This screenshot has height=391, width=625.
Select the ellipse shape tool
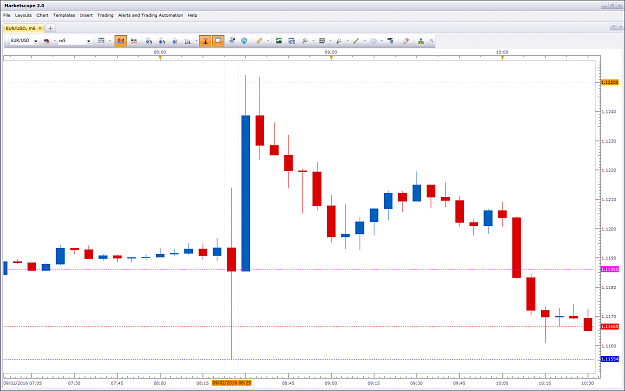[x=373, y=41]
